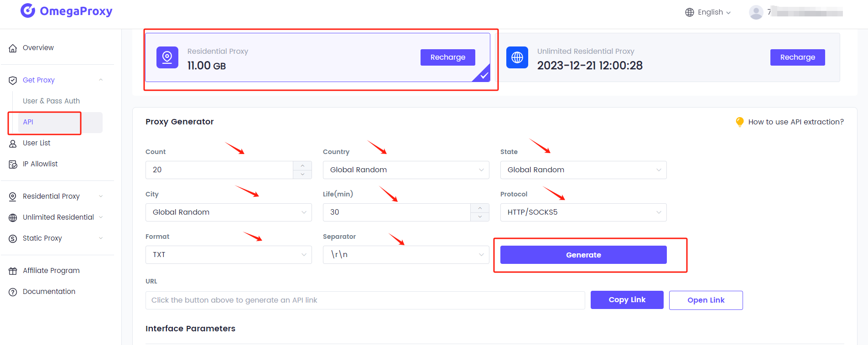Click the globe language icon
This screenshot has width=868, height=345.
(690, 12)
